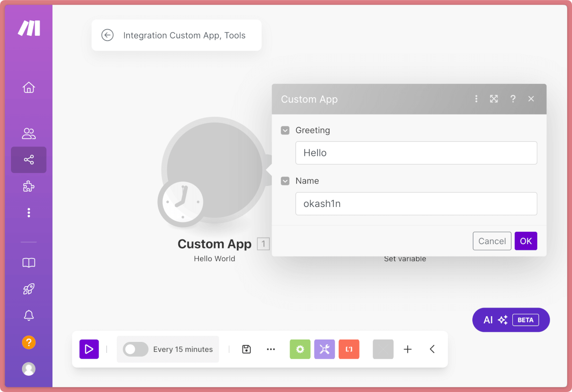Open the toolbar three-dot more options
Viewport: 572px width, 392px height.
click(271, 349)
